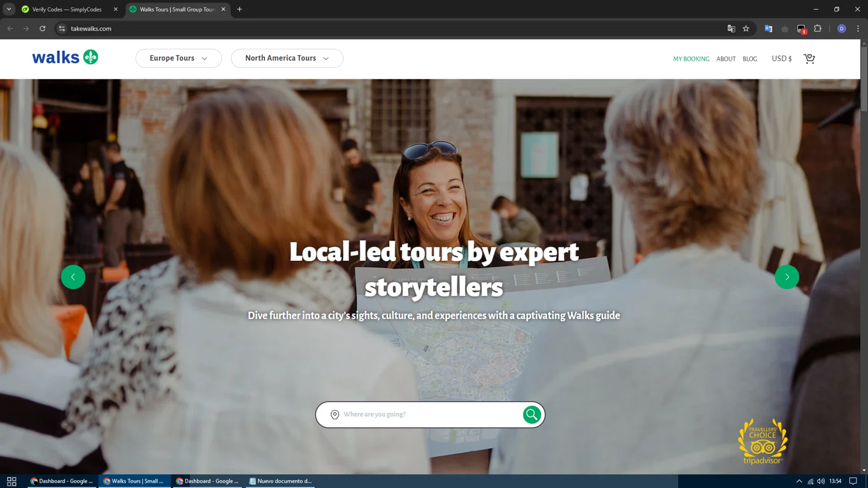Click the greyed-out extension icon in the toolbar
This screenshot has height=488, width=868.
click(x=785, y=28)
